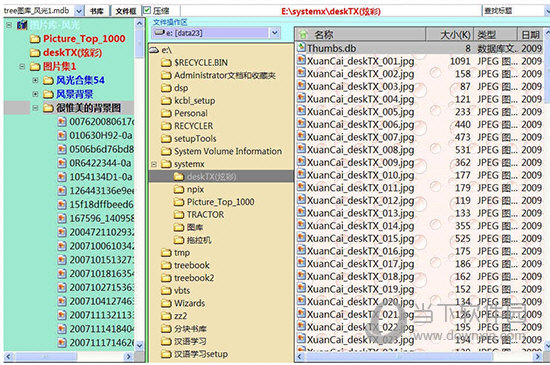Select the 1054134D1-0a image entry
This screenshot has width=550, height=365.
pyautogui.click(x=101, y=177)
